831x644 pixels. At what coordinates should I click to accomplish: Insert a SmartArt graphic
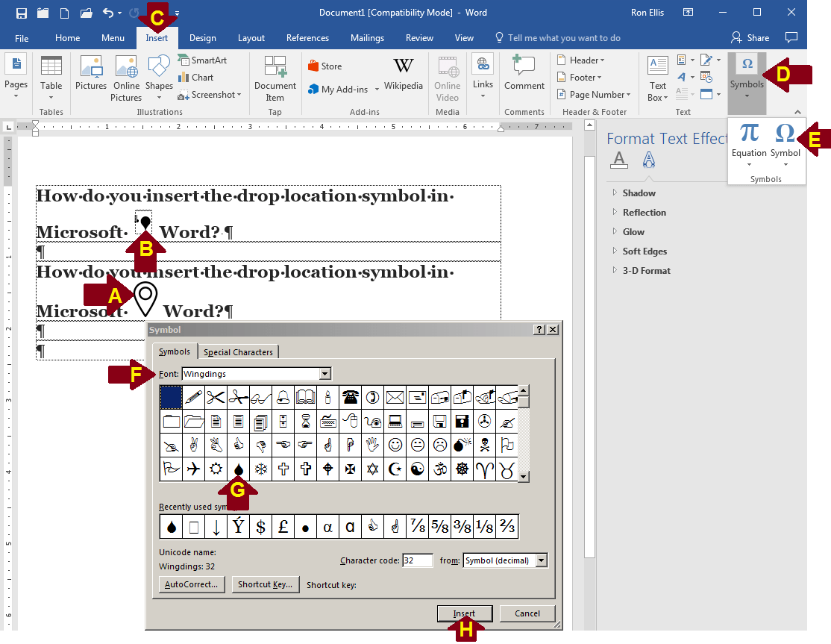[202, 60]
